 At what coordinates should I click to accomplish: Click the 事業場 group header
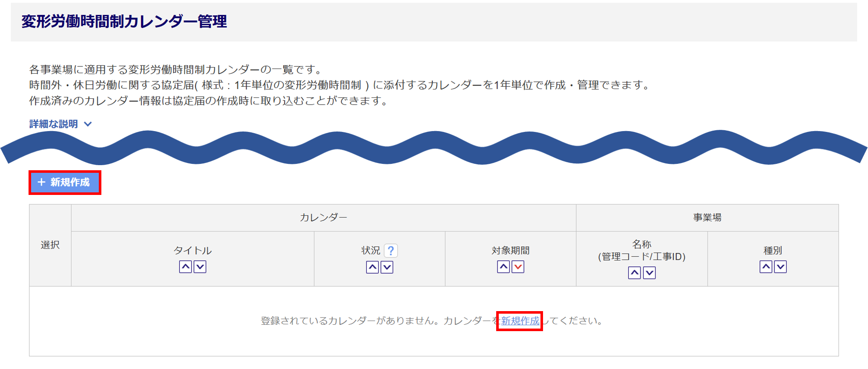[x=707, y=217]
